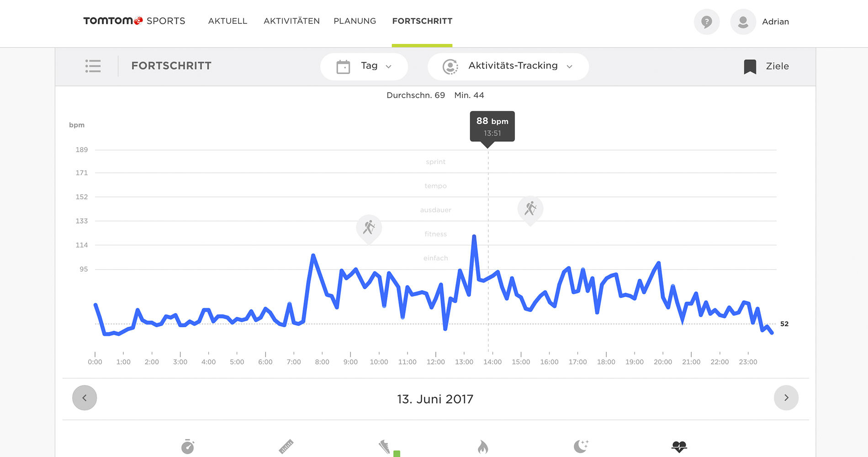
Task: Click the help question mark icon
Action: click(x=706, y=21)
